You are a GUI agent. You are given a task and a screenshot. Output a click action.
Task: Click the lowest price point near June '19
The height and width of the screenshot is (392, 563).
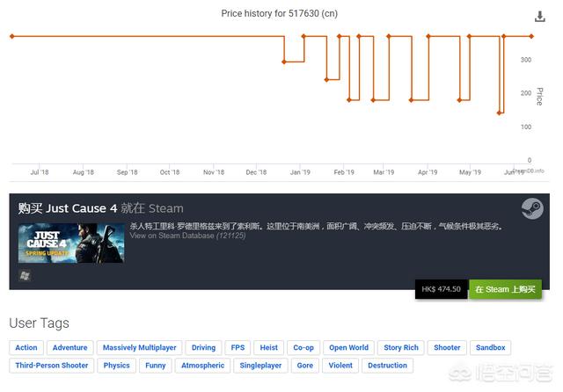pos(499,113)
